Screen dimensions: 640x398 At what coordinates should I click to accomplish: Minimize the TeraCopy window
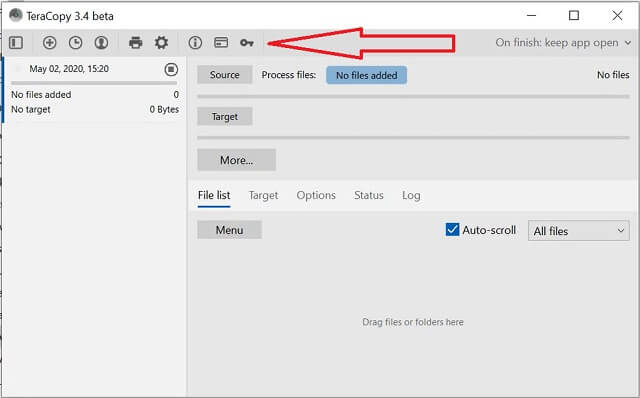pyautogui.click(x=531, y=16)
